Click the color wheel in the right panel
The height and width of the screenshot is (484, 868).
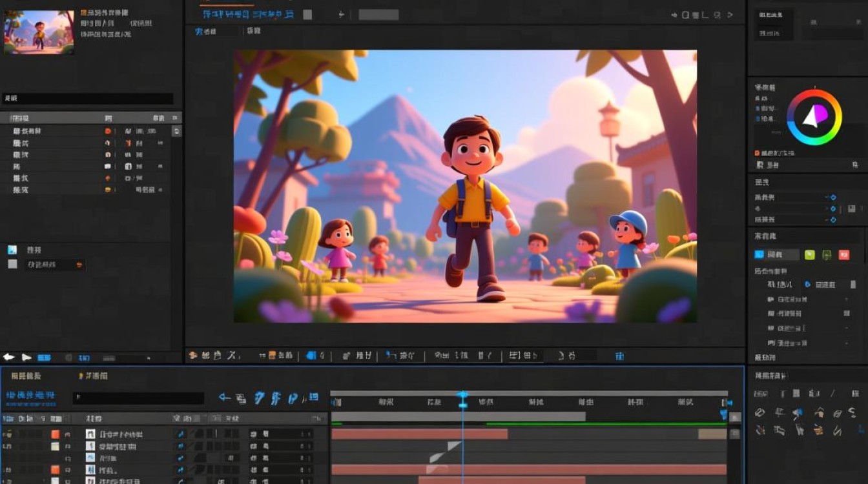(x=814, y=117)
